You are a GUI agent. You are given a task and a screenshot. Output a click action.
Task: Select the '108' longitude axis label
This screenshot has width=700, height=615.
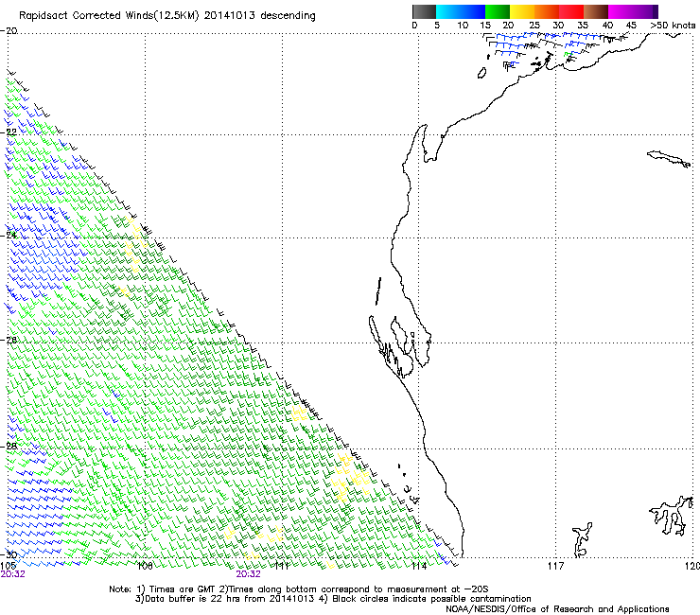(145, 566)
